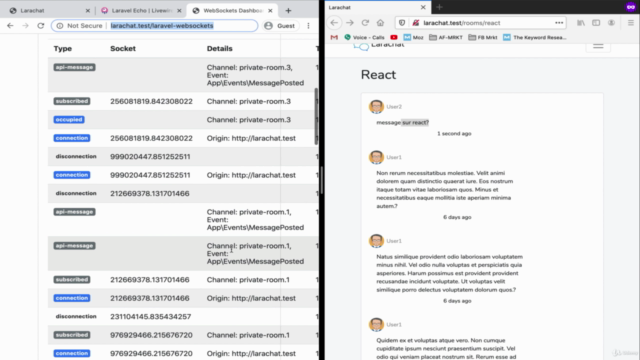Reload the page in Firefox
Screen dimensions: 640x360
tap(365, 23)
